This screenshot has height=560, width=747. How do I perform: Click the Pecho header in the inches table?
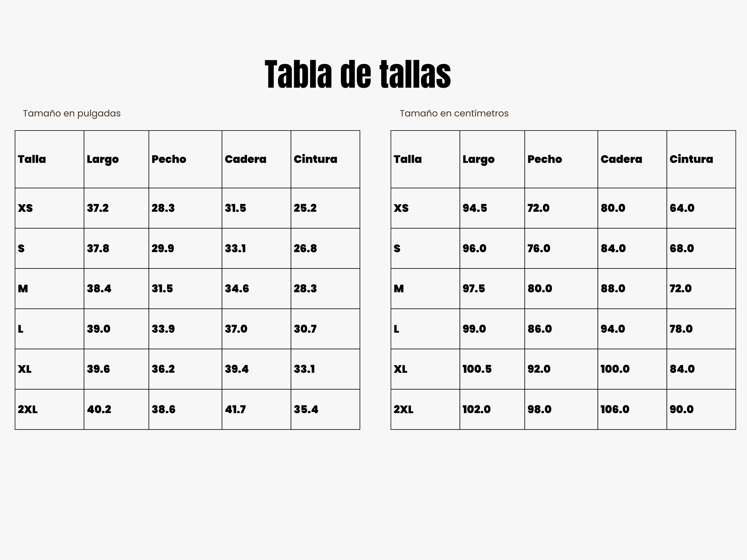point(168,159)
